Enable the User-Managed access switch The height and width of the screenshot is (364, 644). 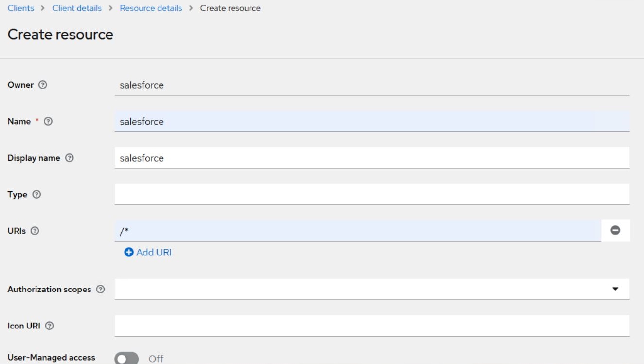coord(126,359)
